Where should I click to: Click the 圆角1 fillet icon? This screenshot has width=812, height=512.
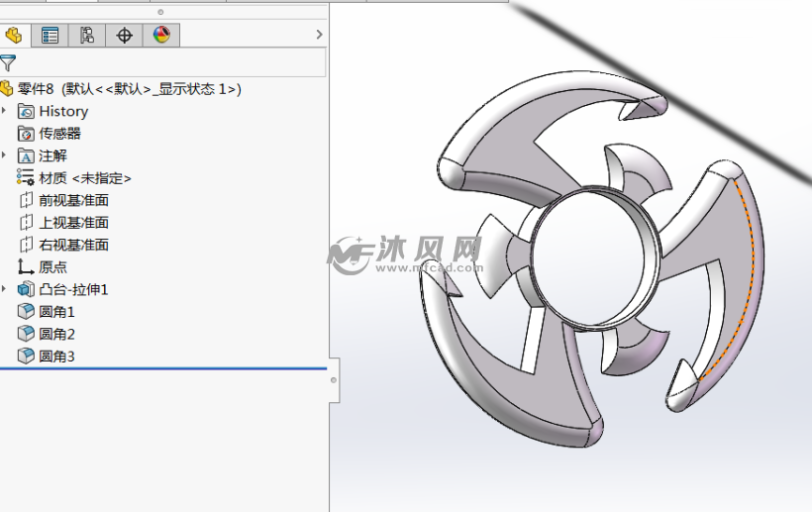[26, 311]
